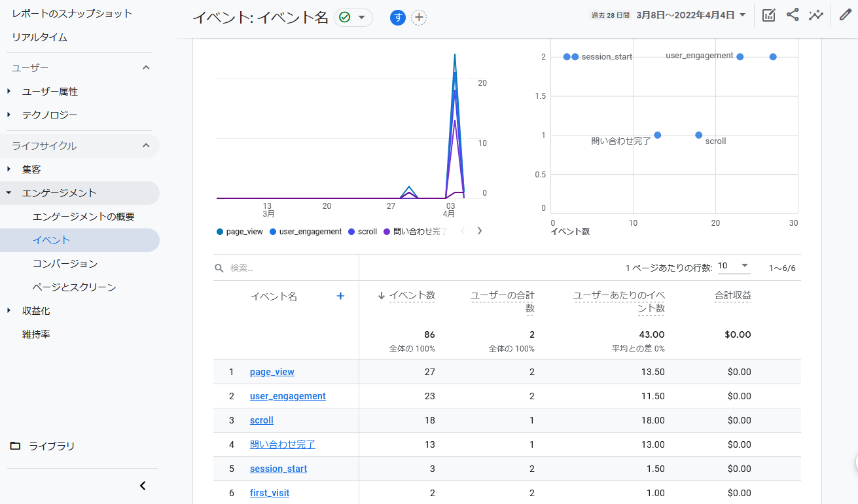This screenshot has height=504, width=858.
Task: Click the per-user value '18.00'
Action: click(x=652, y=420)
